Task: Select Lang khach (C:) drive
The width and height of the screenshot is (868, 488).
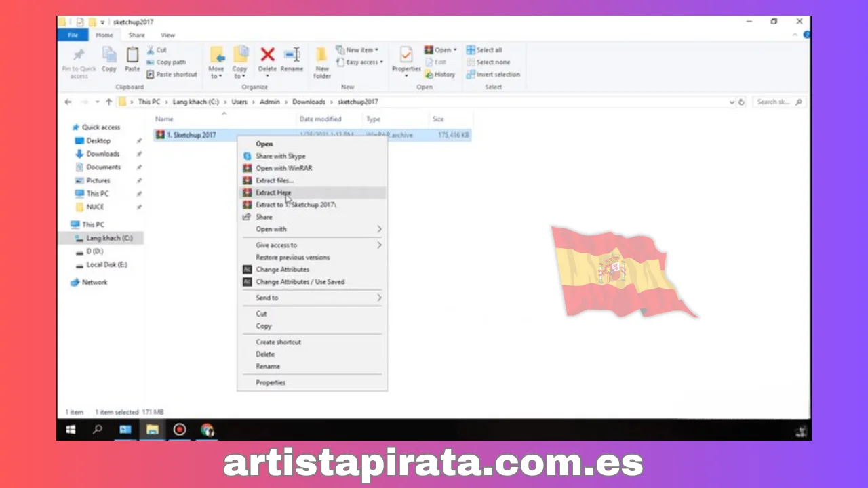Action: (x=108, y=239)
